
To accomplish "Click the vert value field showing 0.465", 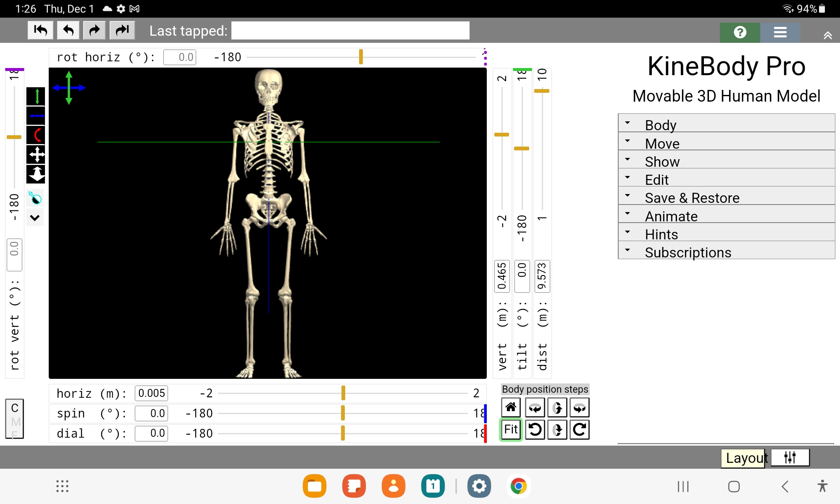I will click(x=502, y=276).
